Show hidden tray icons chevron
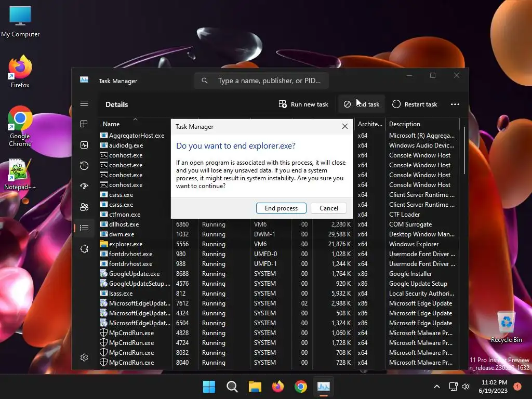 click(x=437, y=387)
